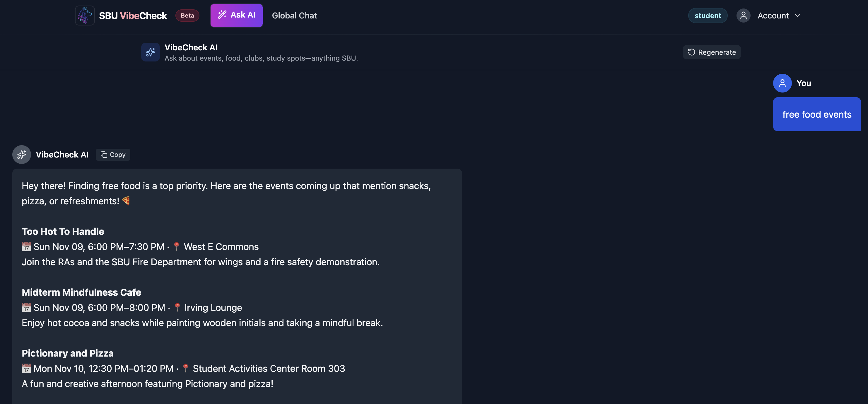
Task: Expand the Account dropdown chevron
Action: pos(798,16)
